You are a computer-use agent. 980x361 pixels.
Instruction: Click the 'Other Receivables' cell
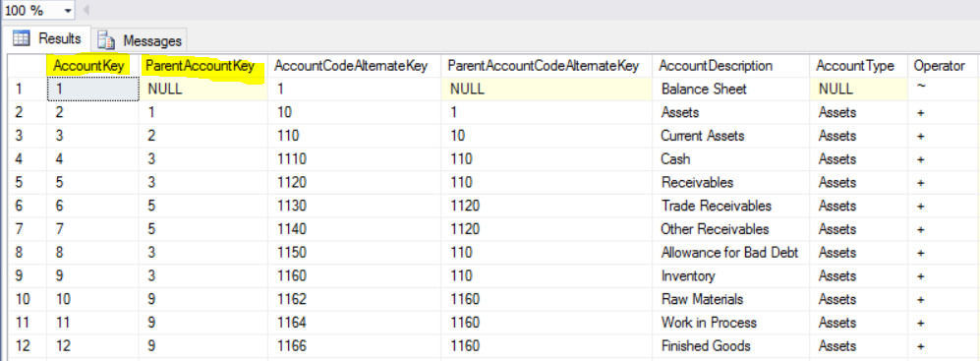pyautogui.click(x=731, y=229)
